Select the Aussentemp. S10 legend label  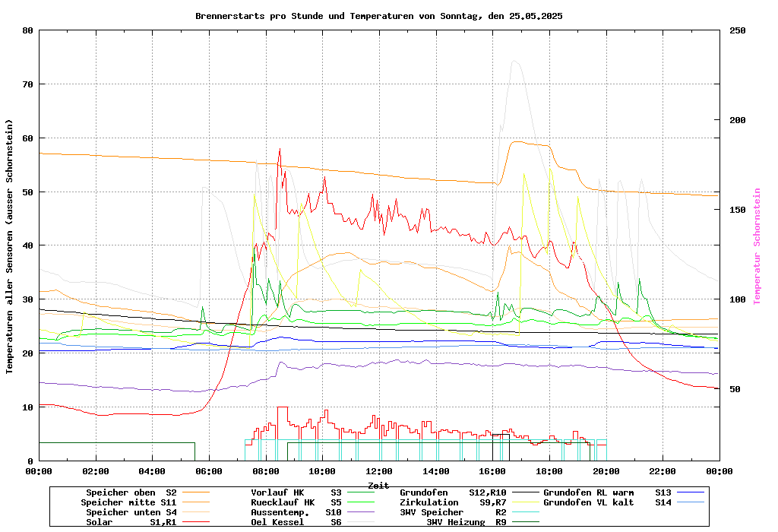coord(296,512)
